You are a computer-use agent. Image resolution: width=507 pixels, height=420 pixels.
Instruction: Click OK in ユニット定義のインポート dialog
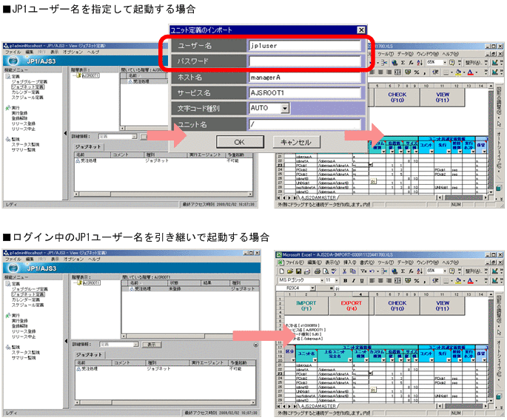coord(240,142)
